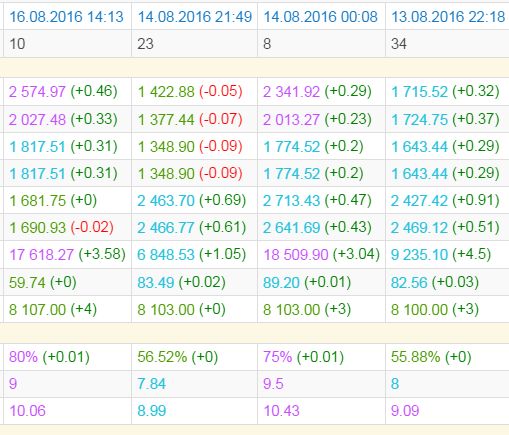Click the value 8 100.00 (+3)
Viewport: 509px width, 435px height.
(435, 309)
